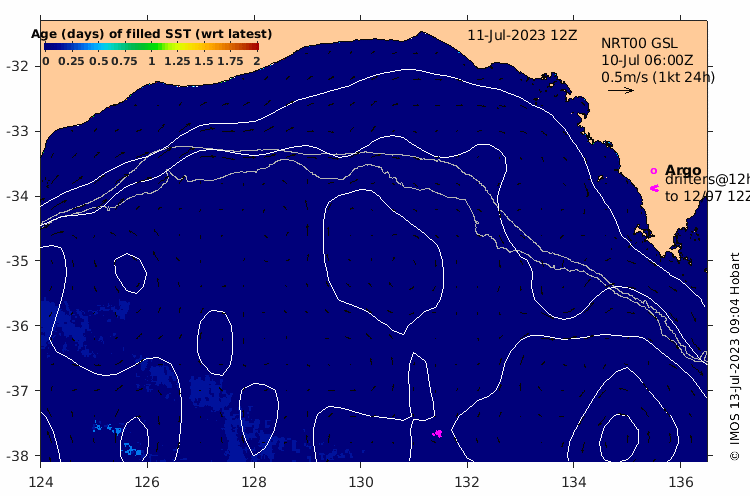Click the 10-Jul 06:00Z label
750x496 pixels.
pyautogui.click(x=647, y=60)
